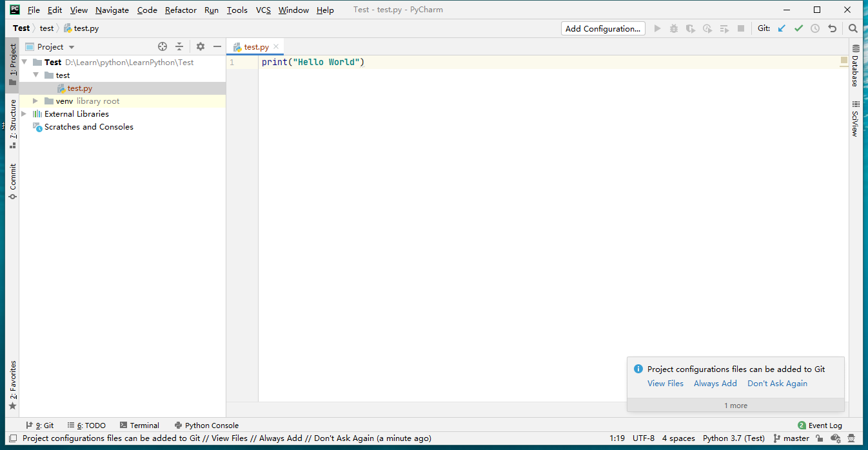Open UTF-8 encoding selector
This screenshot has height=450, width=868.
644,438
